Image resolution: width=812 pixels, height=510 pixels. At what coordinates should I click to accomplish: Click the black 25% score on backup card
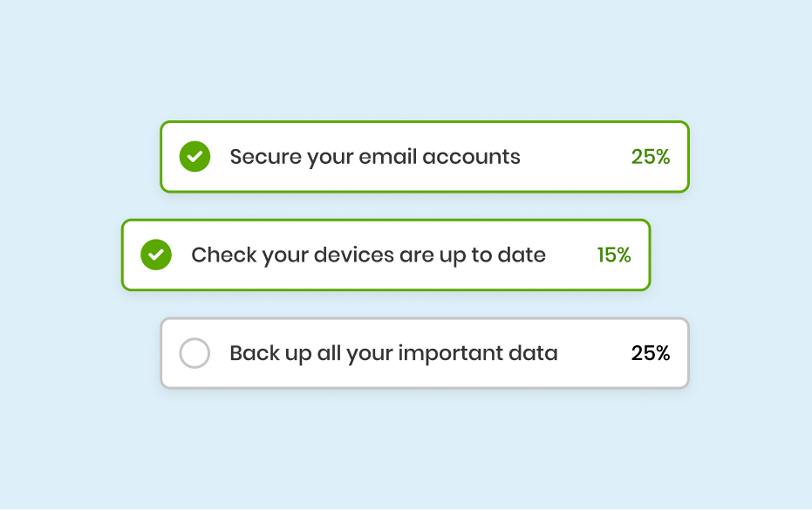[651, 353]
